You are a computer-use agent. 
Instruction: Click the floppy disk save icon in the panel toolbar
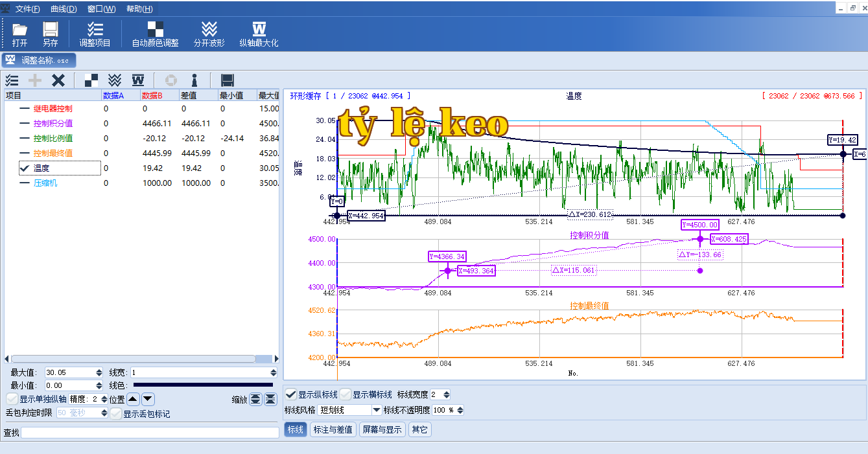click(x=228, y=80)
